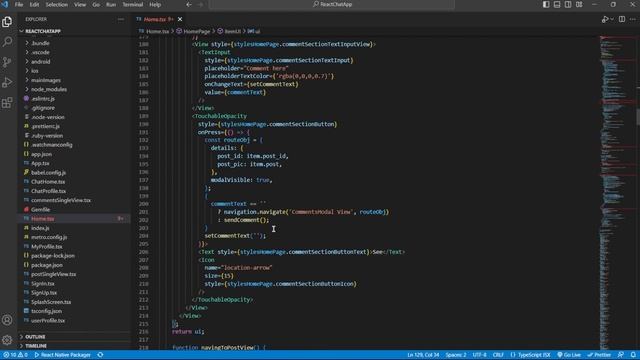
Task: Open the Selection menu
Action: click(56, 4)
